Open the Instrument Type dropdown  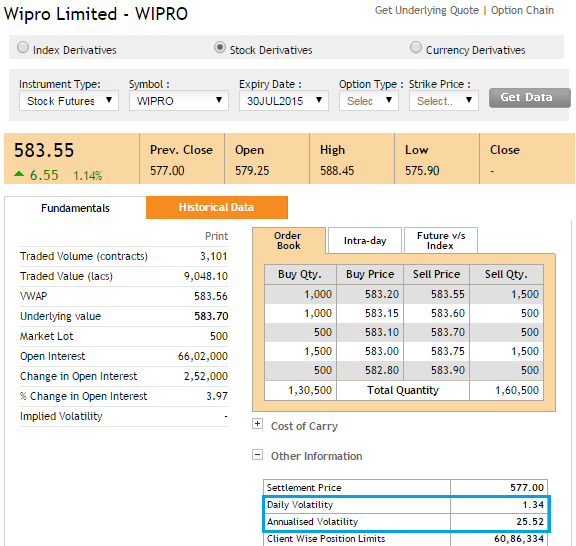click(69, 100)
